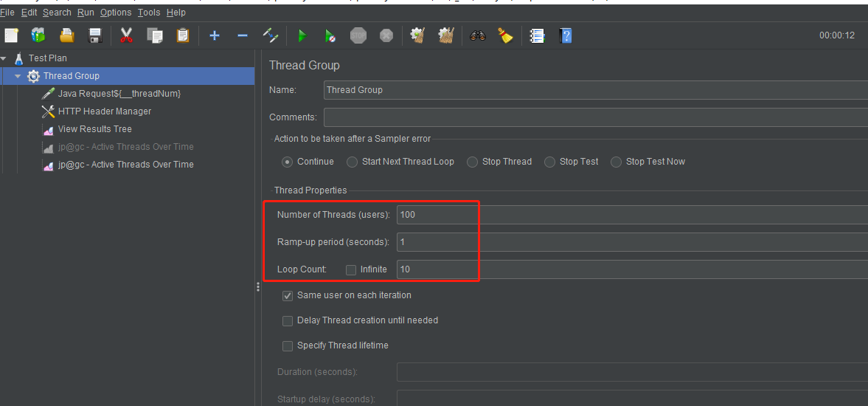The image size is (868, 406).
Task: Select the disabled Active Threads Over Time item
Action: pyautogui.click(x=125, y=147)
